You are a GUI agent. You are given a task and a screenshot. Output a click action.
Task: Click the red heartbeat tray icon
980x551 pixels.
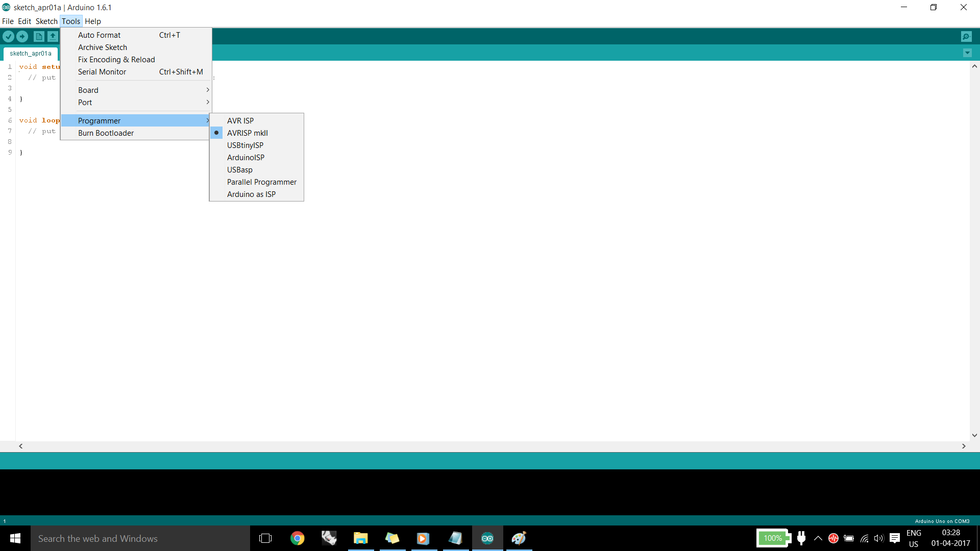834,538
